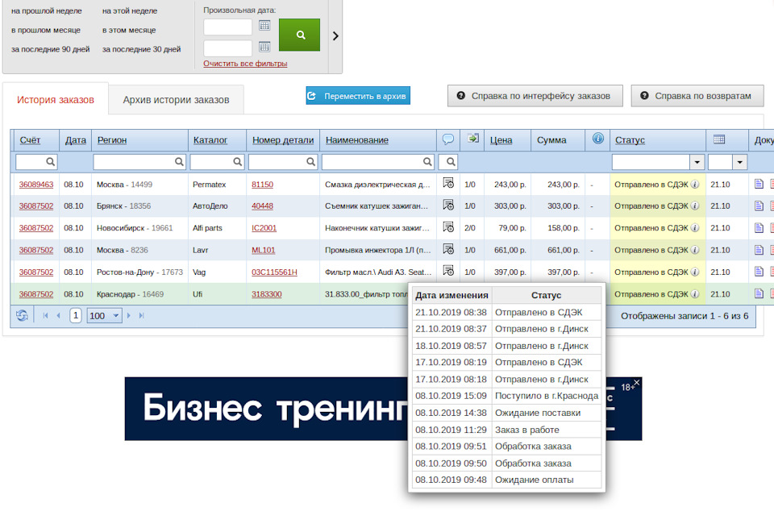This screenshot has height=532, width=774.
Task: Click comment icon in Lavr row
Action: (x=448, y=249)
